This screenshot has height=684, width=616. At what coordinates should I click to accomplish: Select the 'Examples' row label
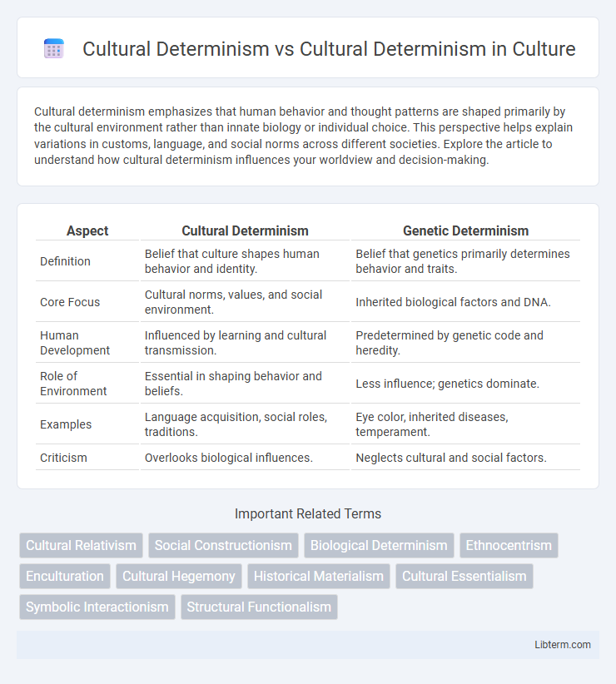coord(66,424)
